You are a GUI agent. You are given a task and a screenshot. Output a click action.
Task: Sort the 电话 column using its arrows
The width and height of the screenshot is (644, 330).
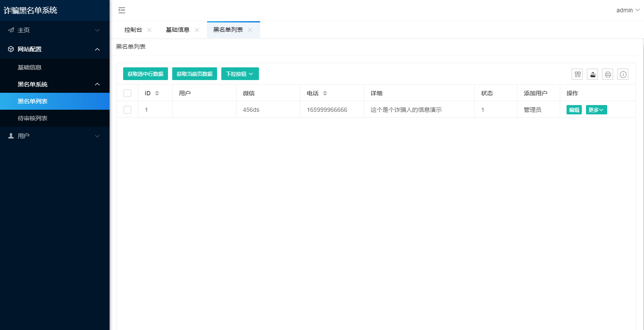point(325,93)
